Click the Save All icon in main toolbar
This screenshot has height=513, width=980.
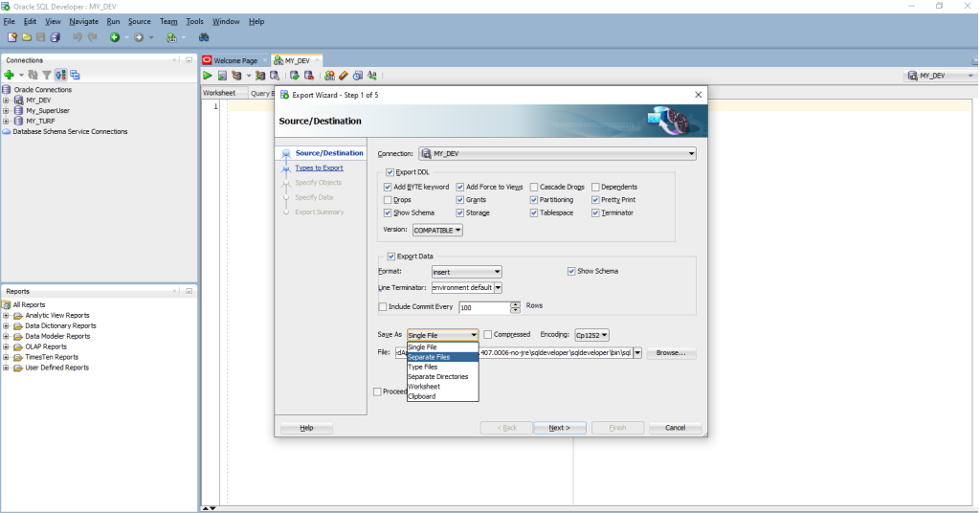click(55, 37)
